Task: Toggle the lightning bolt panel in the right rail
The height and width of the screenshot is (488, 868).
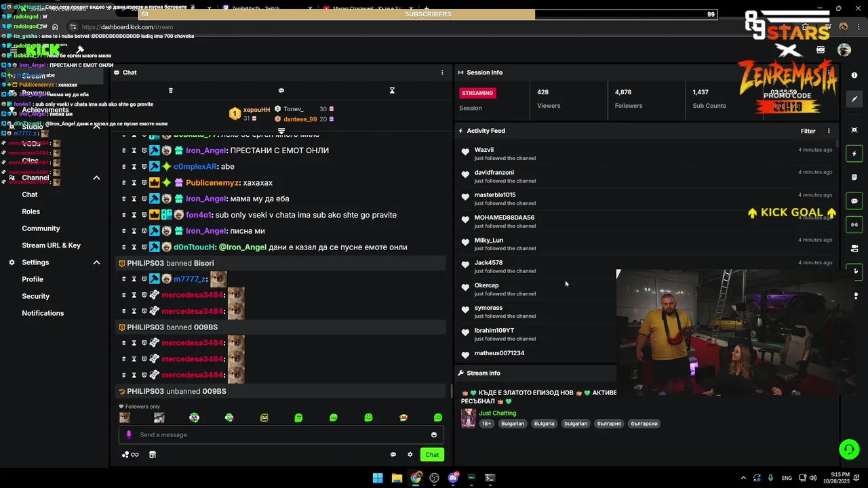Action: pos(854,154)
